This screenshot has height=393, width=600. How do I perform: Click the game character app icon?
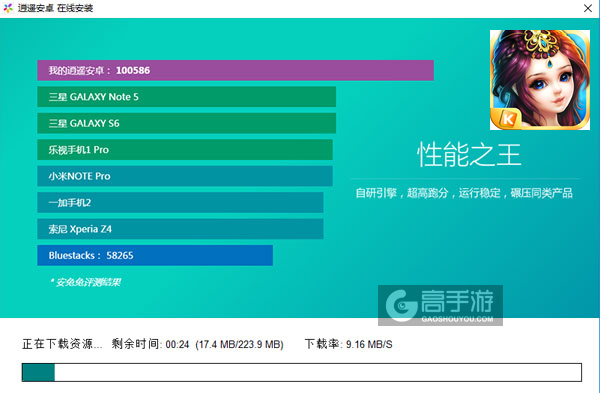(540, 80)
